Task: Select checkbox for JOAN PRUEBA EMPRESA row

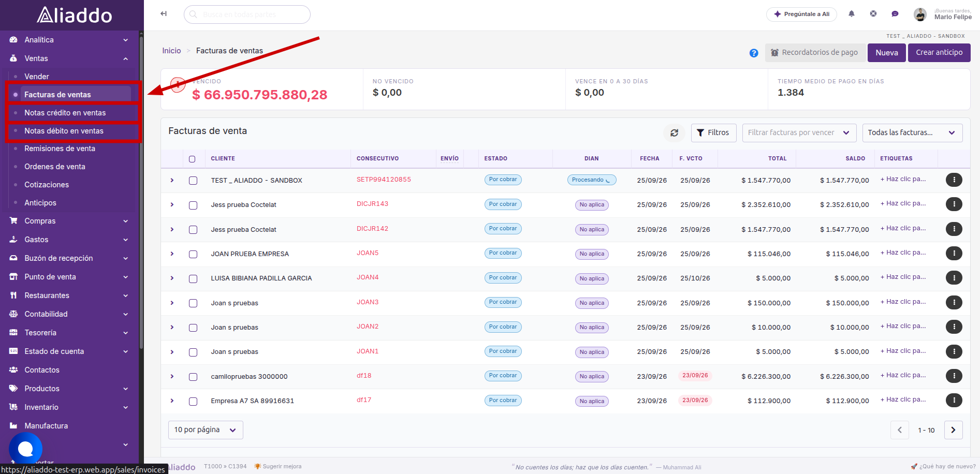Action: coord(193,254)
